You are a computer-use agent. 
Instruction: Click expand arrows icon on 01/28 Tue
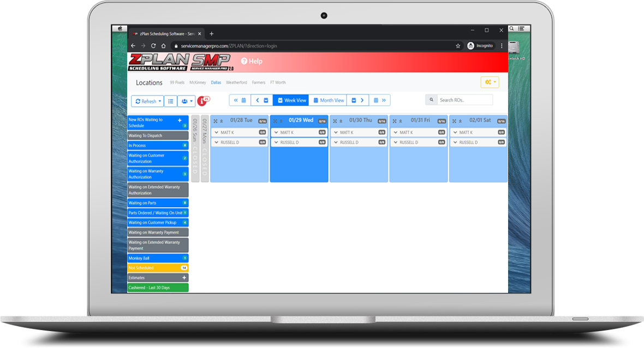pos(215,121)
